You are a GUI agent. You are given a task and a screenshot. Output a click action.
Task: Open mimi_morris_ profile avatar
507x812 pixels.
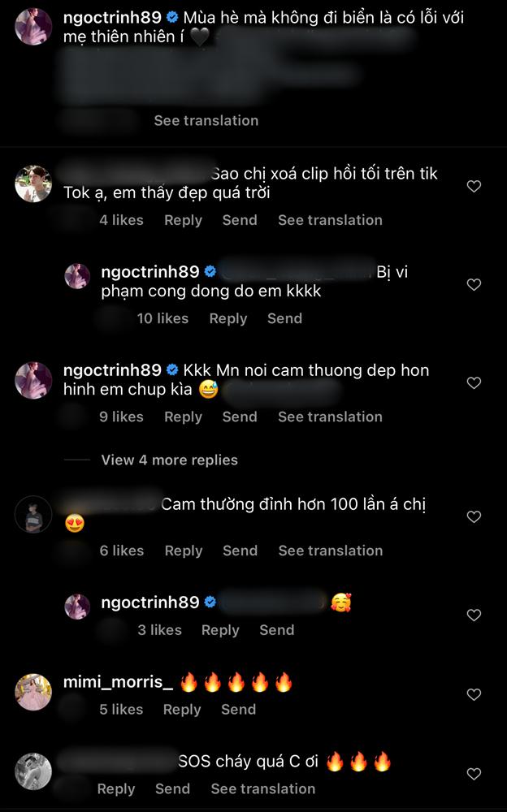click(x=33, y=692)
